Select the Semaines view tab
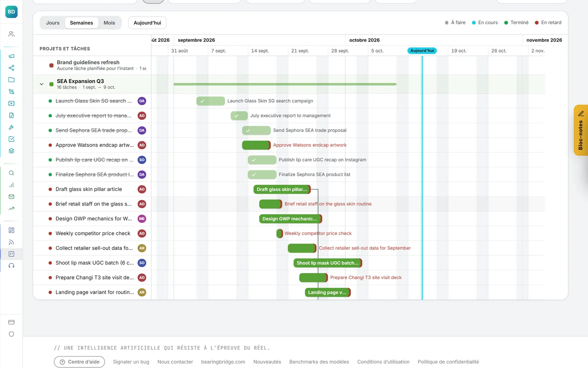 (x=82, y=23)
